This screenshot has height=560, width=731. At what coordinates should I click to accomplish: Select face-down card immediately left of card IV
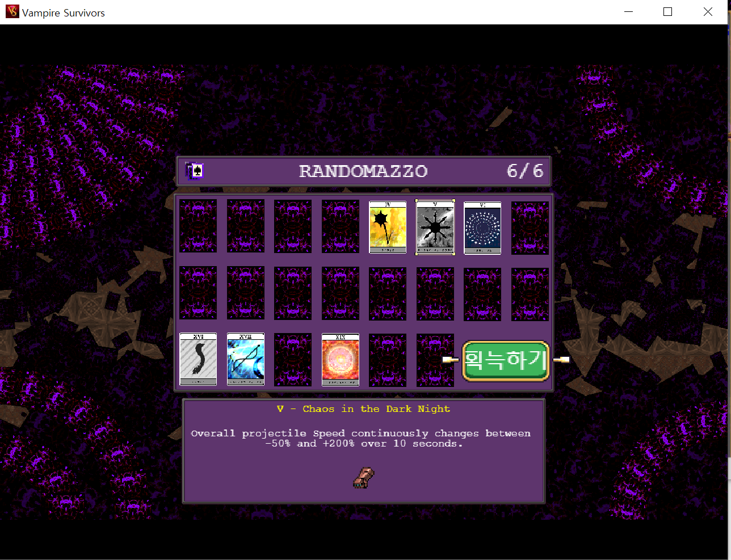[x=341, y=226]
